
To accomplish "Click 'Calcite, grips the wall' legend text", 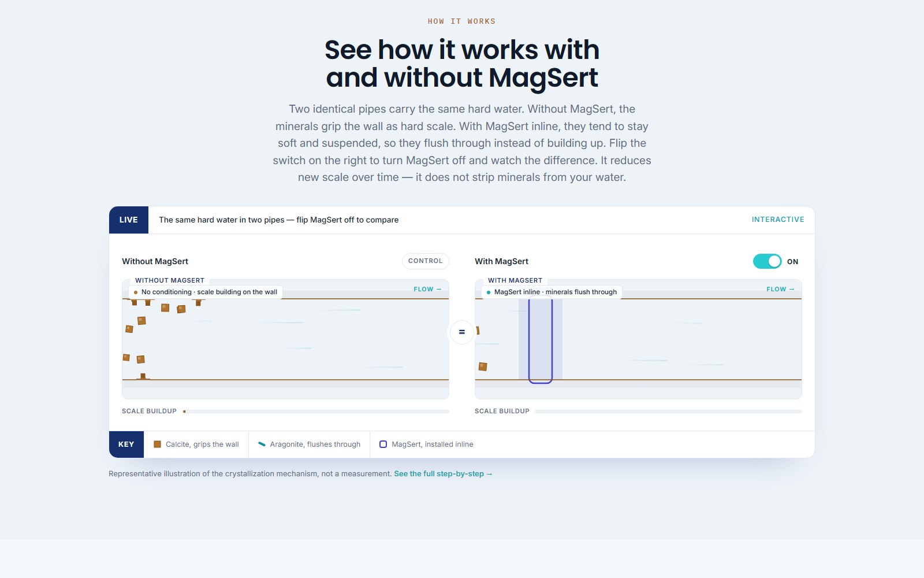I will [202, 444].
